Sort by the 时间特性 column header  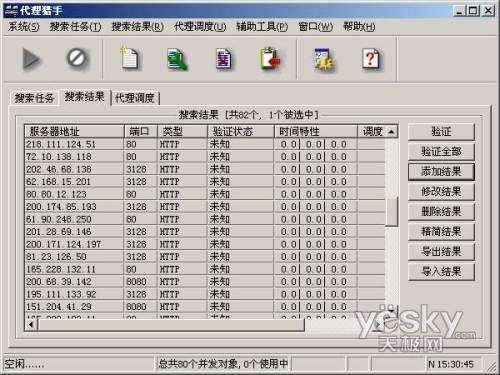pyautogui.click(x=315, y=132)
